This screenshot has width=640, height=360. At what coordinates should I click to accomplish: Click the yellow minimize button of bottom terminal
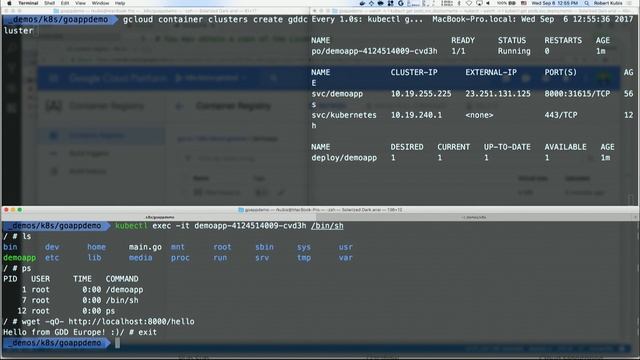coord(13,210)
